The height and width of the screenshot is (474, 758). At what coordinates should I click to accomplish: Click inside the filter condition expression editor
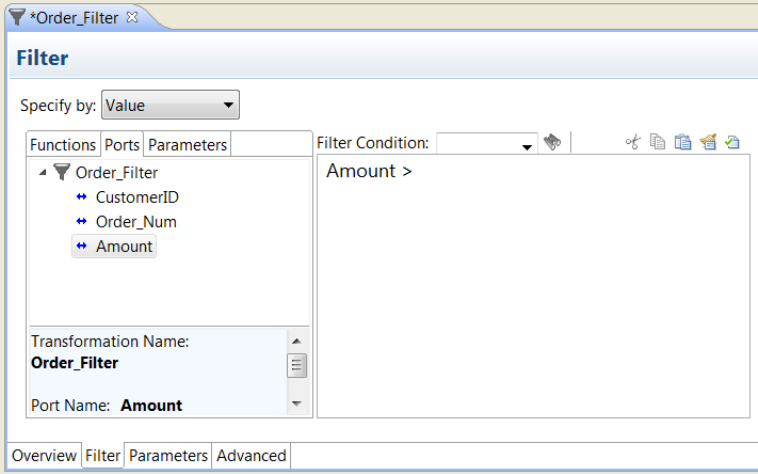click(x=532, y=290)
